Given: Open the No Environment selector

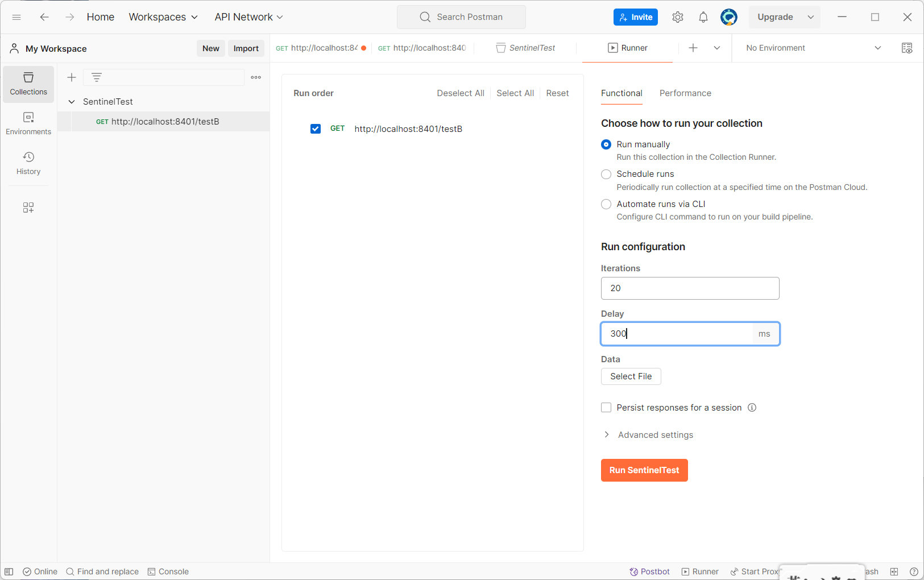Looking at the screenshot, I should (x=813, y=48).
